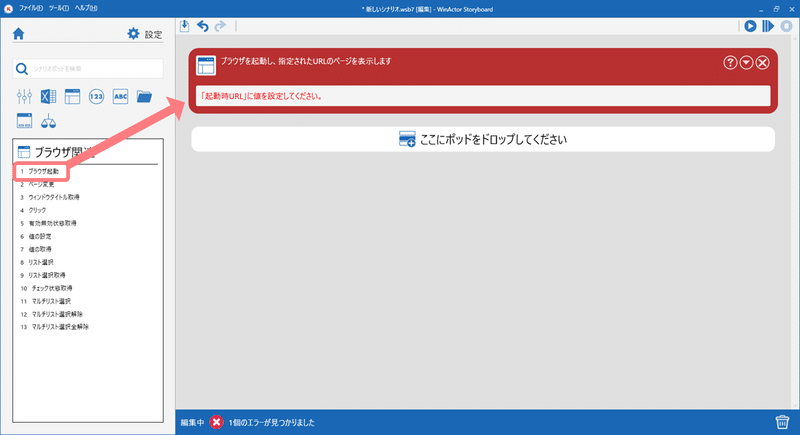Select the Excel pod category icon
The height and width of the screenshot is (435, 800).
coord(48,96)
